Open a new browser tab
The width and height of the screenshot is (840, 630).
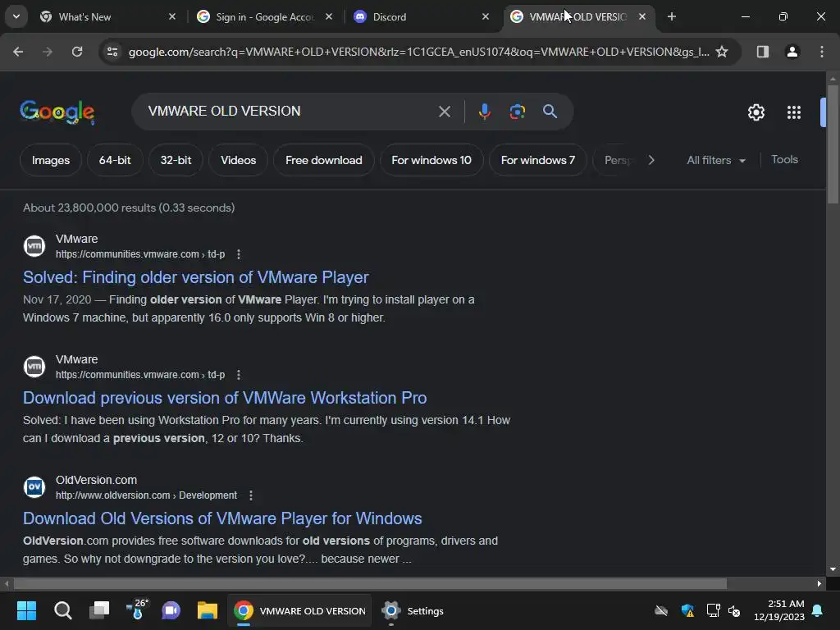[672, 17]
